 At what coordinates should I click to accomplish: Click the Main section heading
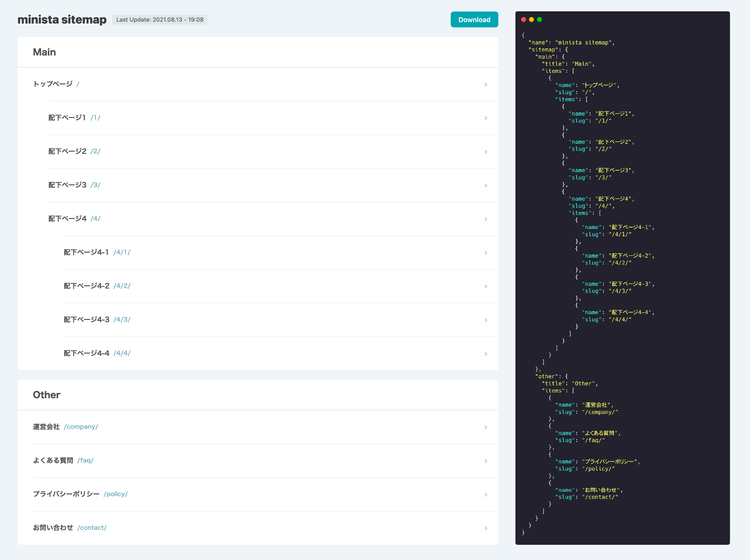tap(44, 52)
